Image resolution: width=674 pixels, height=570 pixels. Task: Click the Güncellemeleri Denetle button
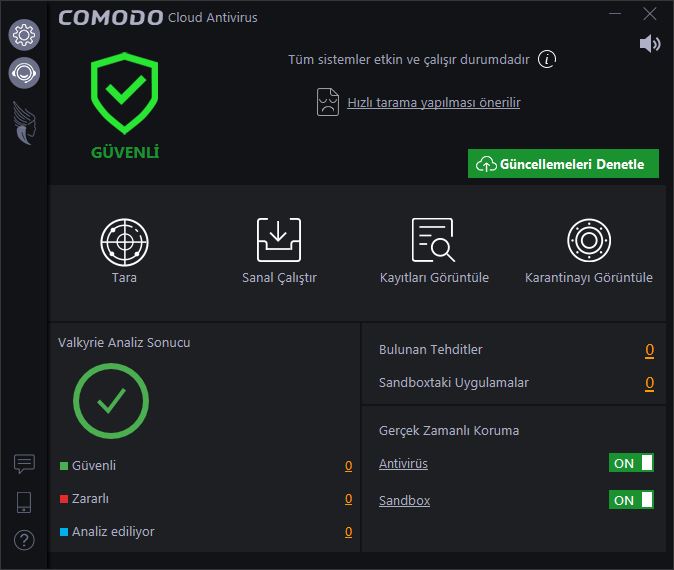(563, 164)
